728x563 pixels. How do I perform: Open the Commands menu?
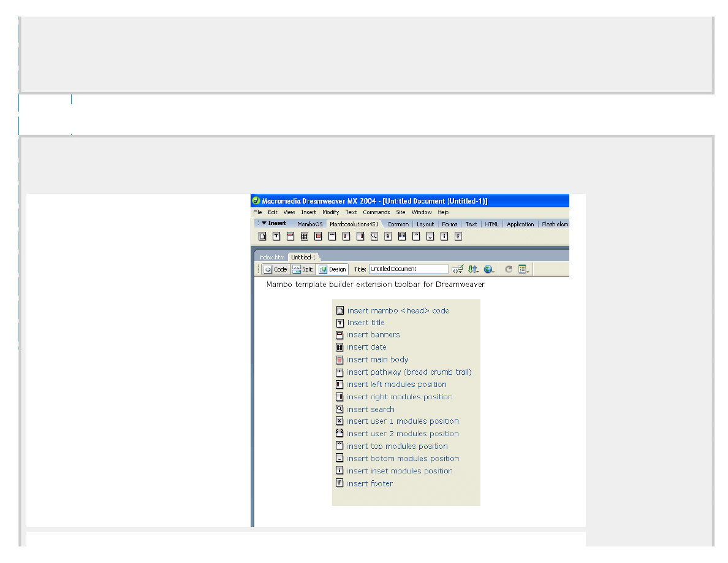(376, 212)
